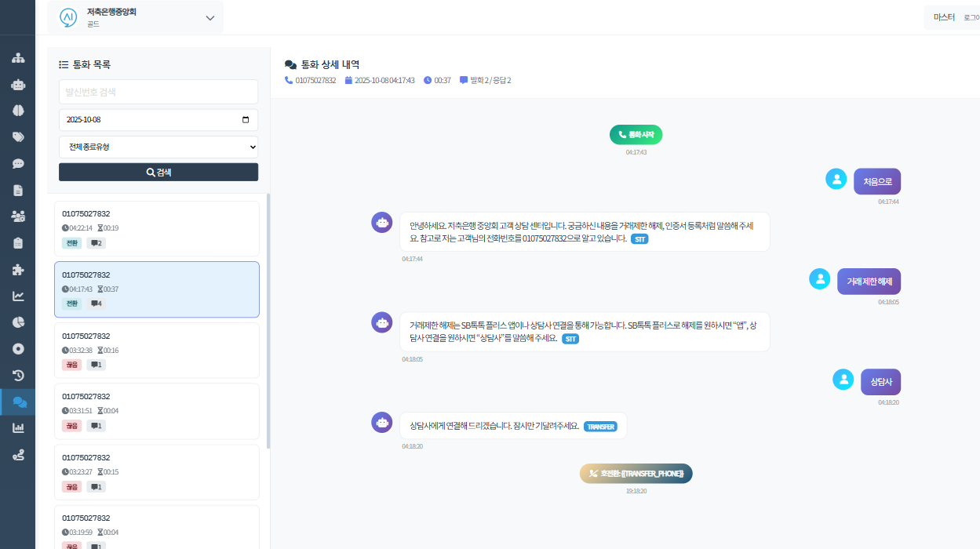The width and height of the screenshot is (980, 549).
Task: Click the 호전환 TRANSFER_PHONE pill
Action: (636, 474)
